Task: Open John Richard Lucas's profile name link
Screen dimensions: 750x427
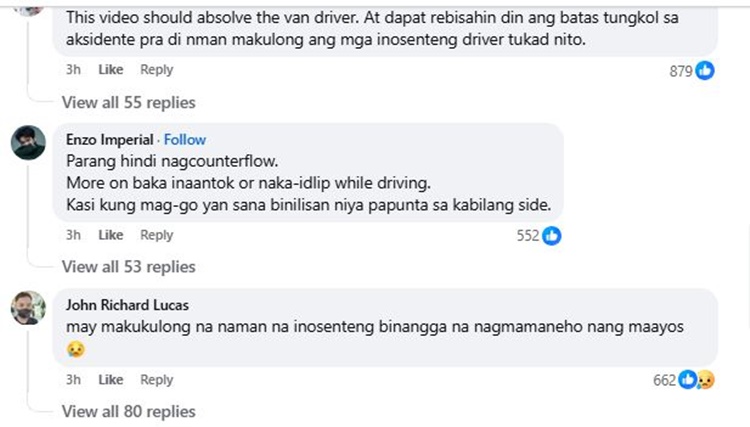Action: click(x=123, y=305)
